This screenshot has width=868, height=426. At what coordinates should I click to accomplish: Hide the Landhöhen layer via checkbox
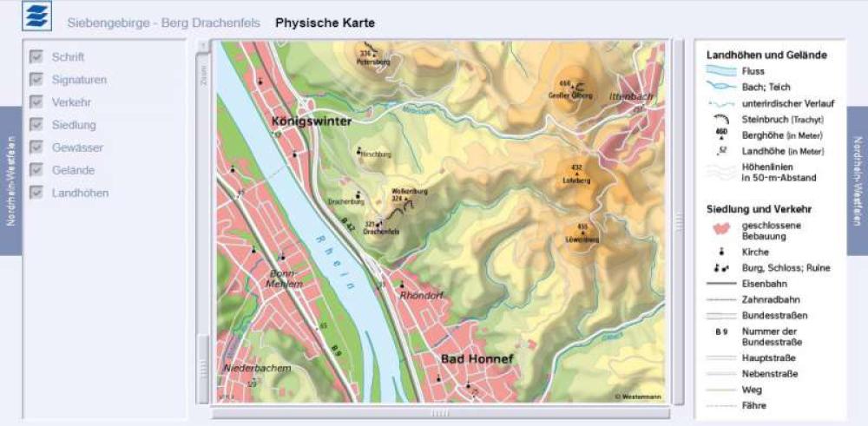pyautogui.click(x=36, y=193)
